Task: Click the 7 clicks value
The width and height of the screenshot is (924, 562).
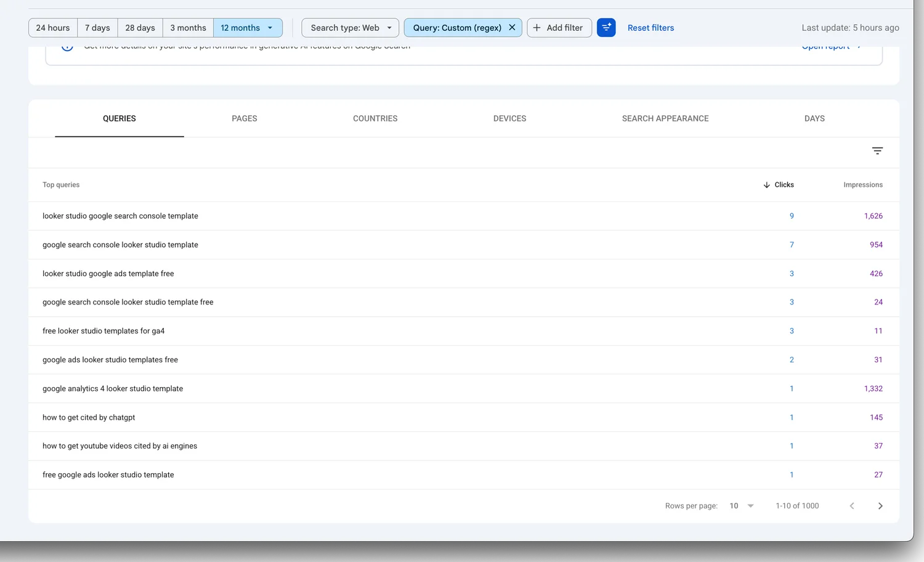Action: 792,245
